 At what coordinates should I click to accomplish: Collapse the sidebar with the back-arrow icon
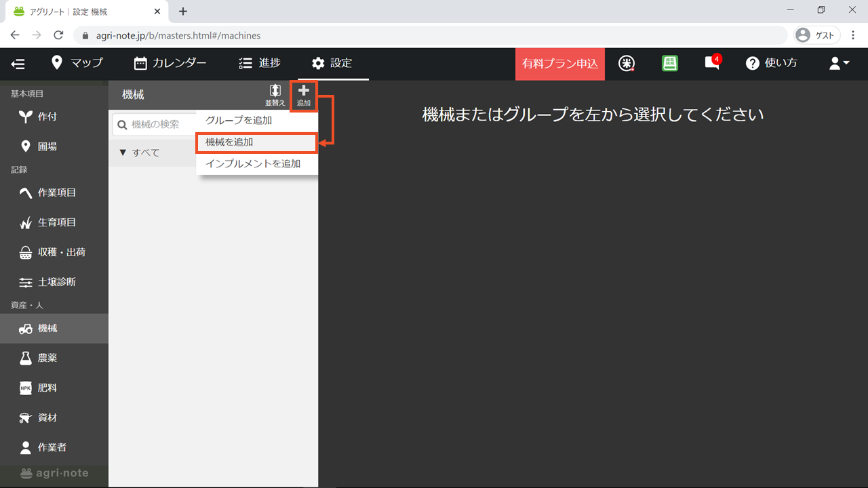[x=18, y=64]
